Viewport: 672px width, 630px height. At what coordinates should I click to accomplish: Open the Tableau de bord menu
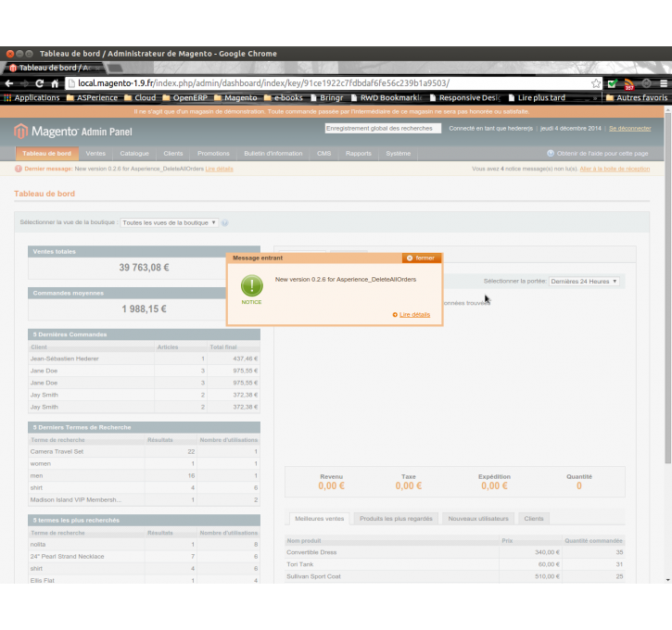[x=46, y=153]
